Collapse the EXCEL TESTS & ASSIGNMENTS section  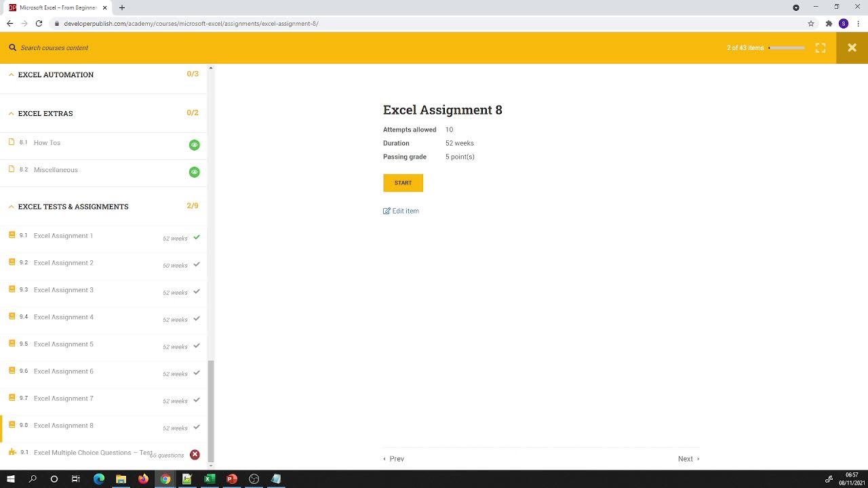pyautogui.click(x=11, y=206)
